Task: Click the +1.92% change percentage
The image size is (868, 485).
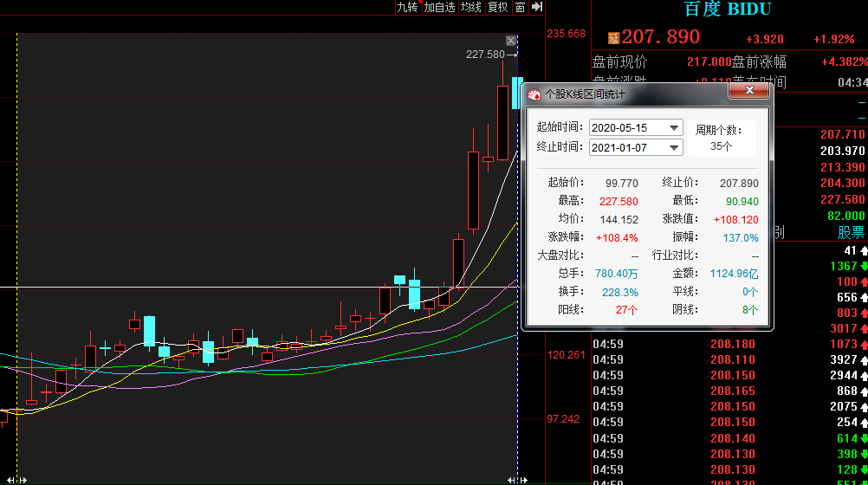Action: point(833,39)
